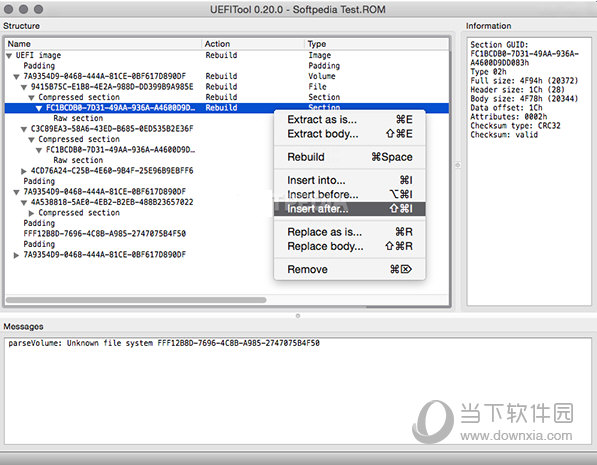Select Rebuild in the context menu
The width and height of the screenshot is (597, 465).
[x=350, y=157]
